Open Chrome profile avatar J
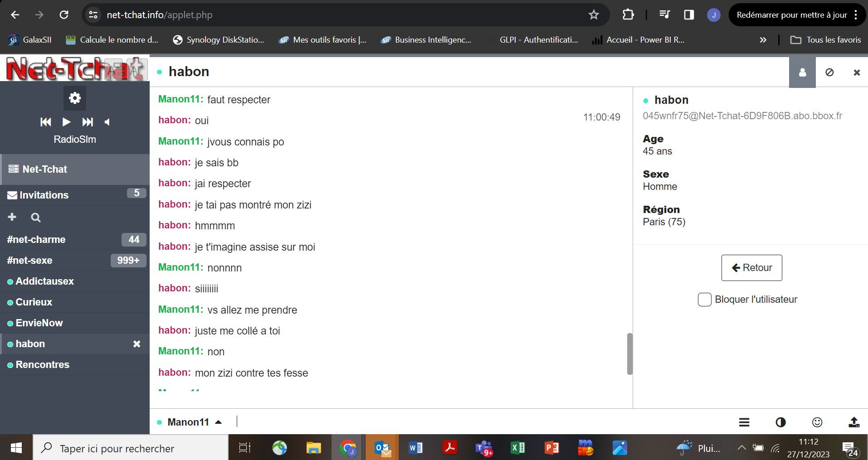 [714, 15]
